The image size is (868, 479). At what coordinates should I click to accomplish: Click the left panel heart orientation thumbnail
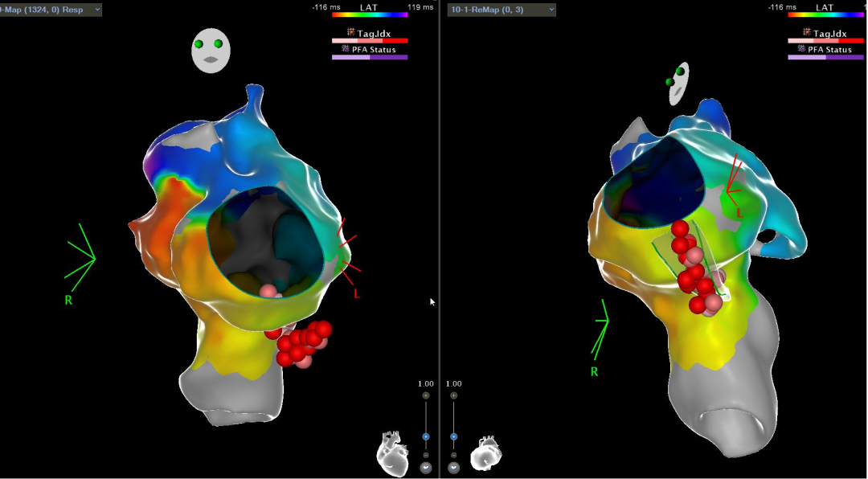[x=392, y=454]
